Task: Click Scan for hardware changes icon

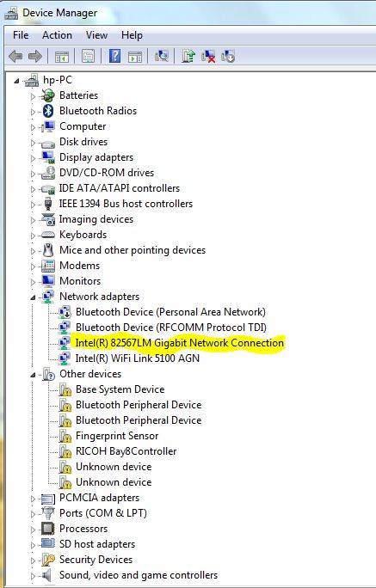Action: 162,56
